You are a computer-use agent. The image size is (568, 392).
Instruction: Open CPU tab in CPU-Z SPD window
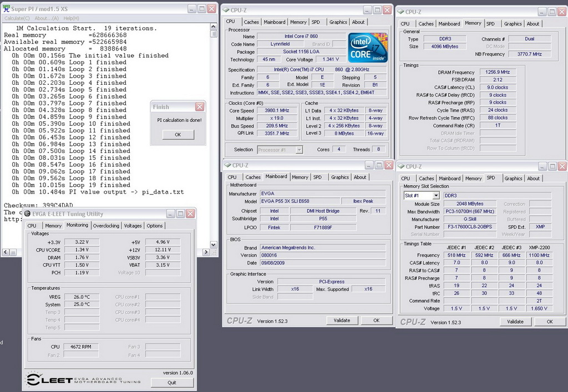(405, 179)
